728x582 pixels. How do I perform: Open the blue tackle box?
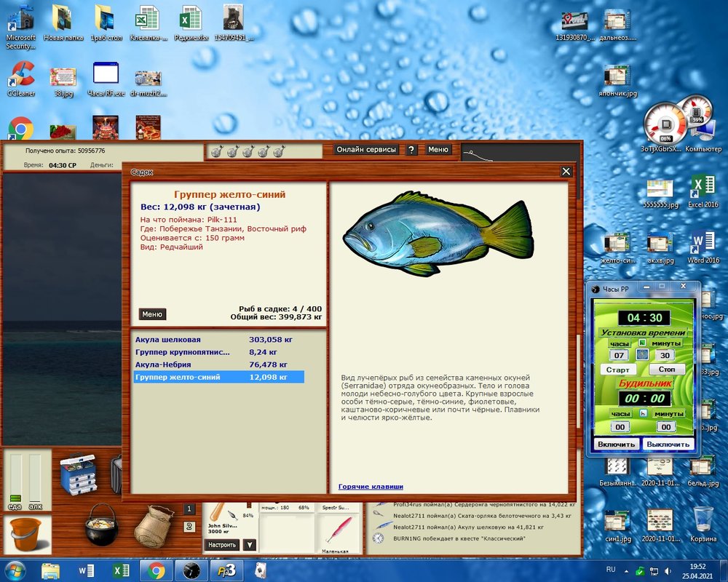78,474
